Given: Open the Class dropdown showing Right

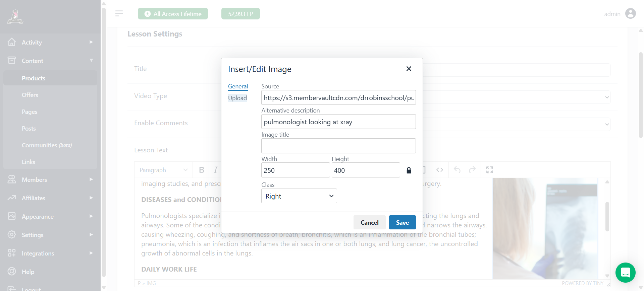Looking at the screenshot, I should [299, 196].
